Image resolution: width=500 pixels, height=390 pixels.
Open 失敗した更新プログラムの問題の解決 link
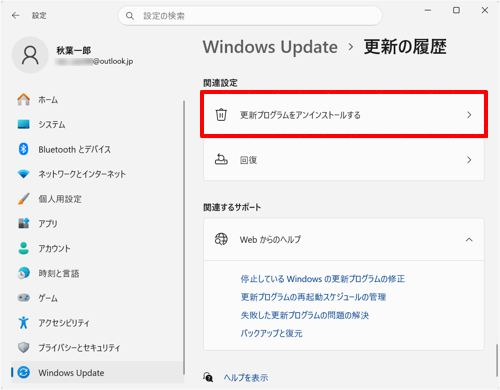point(305,315)
